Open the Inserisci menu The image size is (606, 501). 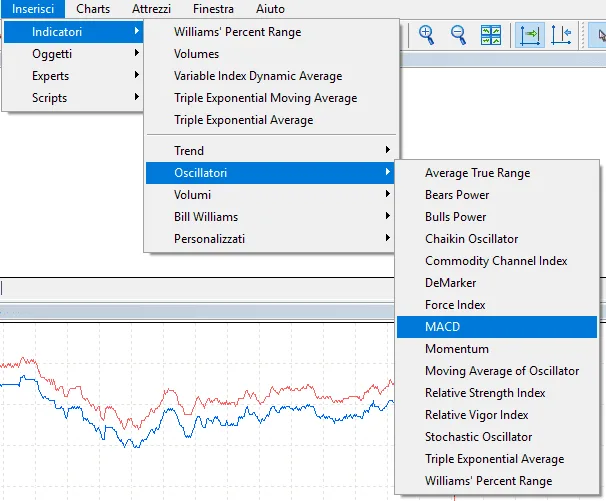(33, 9)
